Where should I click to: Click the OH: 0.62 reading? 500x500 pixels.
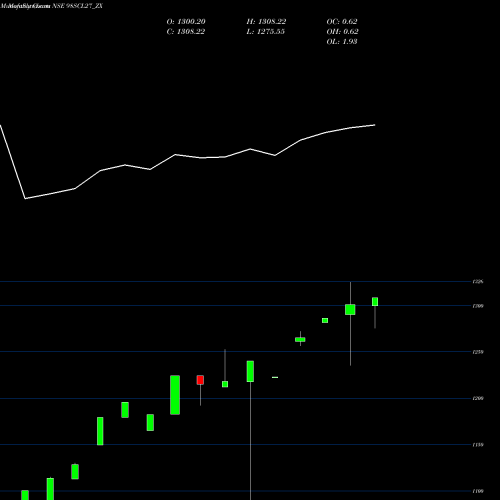click(342, 32)
